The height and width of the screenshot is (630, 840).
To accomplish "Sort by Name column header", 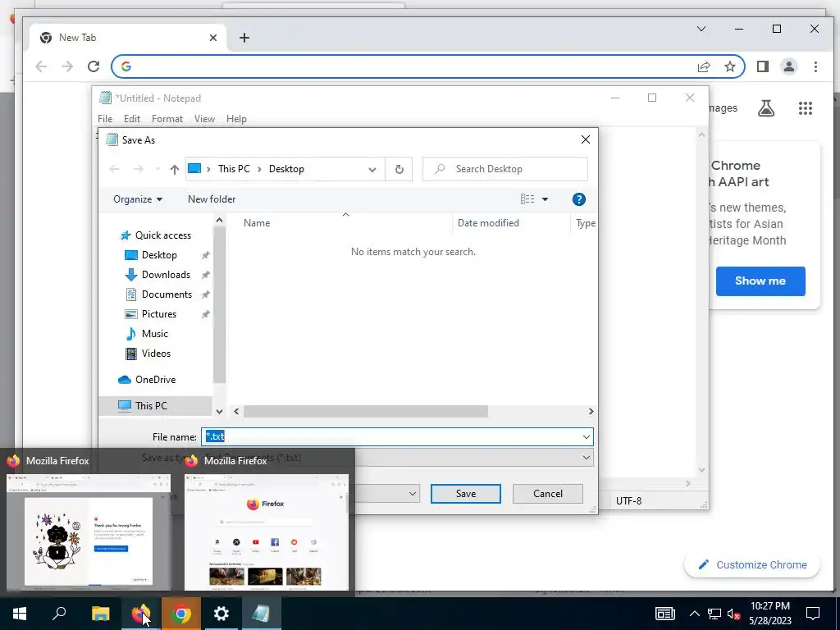I will (257, 223).
